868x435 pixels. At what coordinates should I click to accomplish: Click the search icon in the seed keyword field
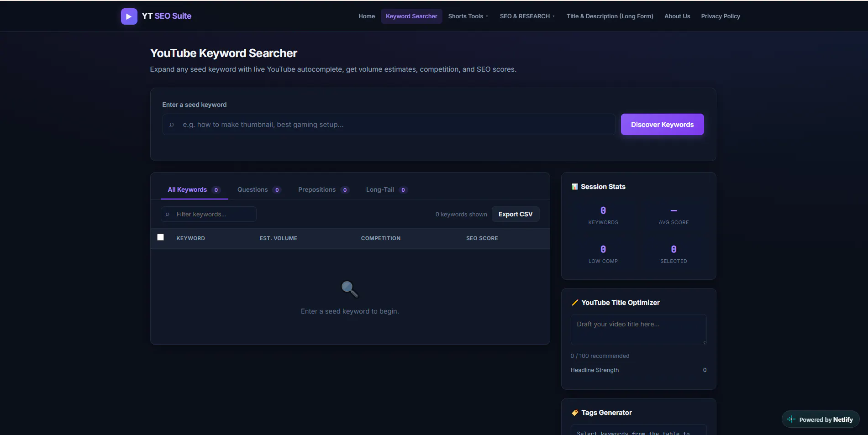172,125
